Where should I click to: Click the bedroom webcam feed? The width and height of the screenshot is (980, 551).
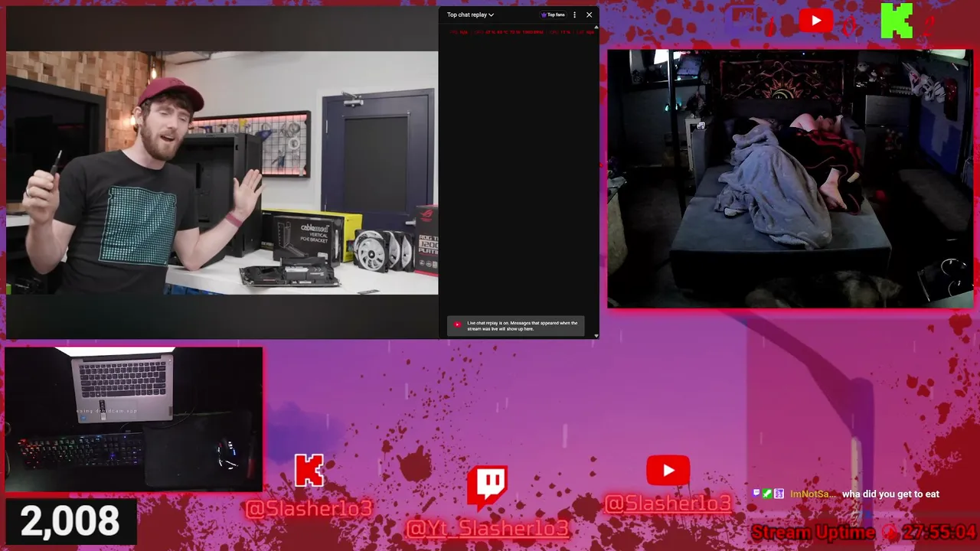(x=790, y=179)
